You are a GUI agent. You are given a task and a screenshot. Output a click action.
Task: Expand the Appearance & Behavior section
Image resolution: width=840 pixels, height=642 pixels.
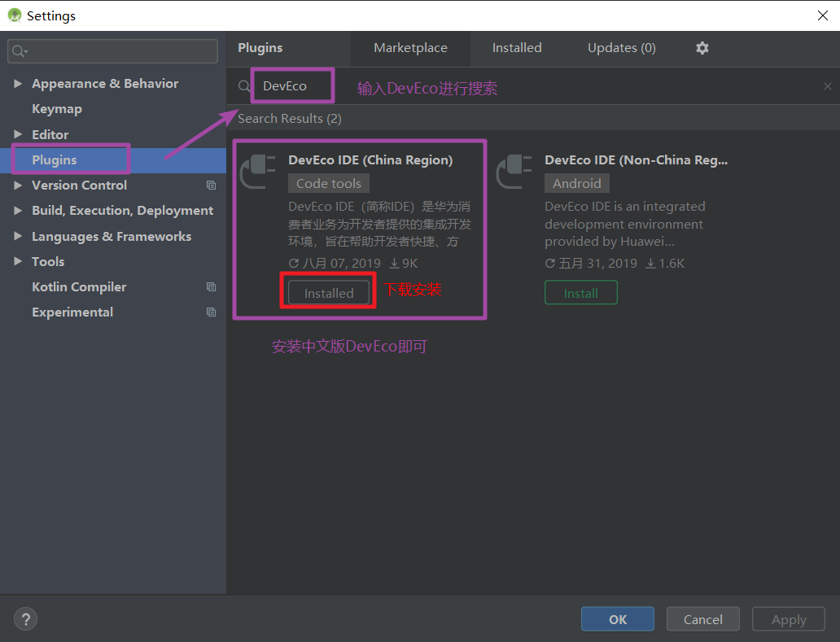(x=18, y=84)
